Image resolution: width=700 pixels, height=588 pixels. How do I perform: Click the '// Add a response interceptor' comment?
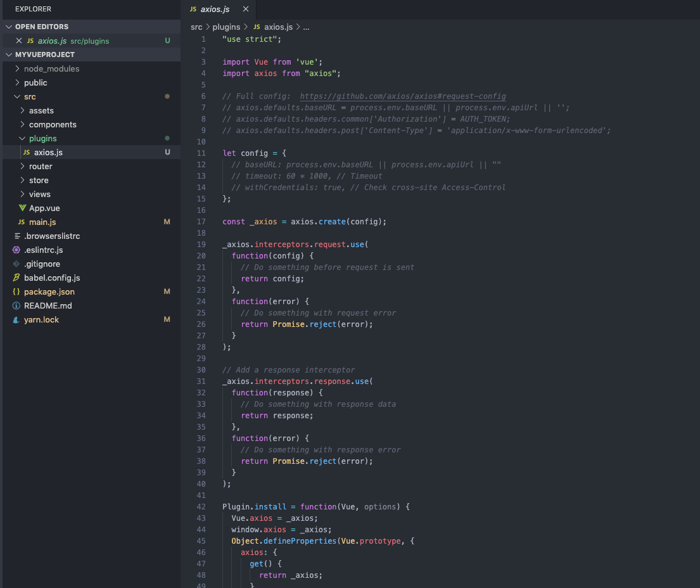pyautogui.click(x=288, y=369)
